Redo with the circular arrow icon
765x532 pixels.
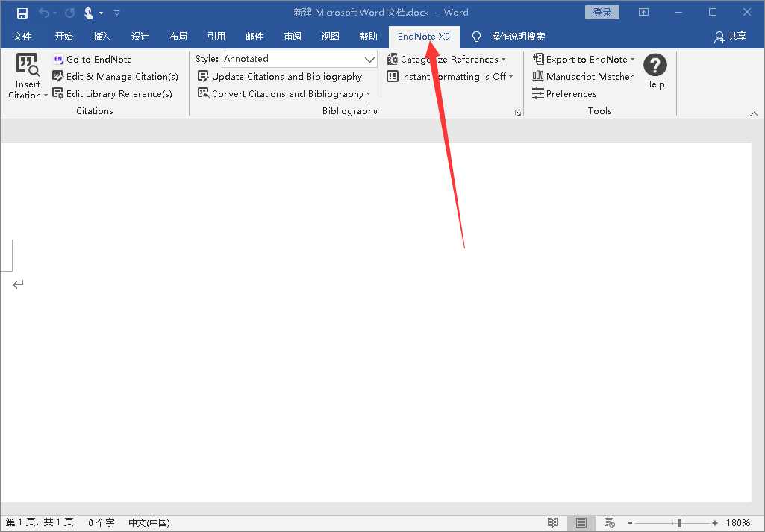click(69, 13)
